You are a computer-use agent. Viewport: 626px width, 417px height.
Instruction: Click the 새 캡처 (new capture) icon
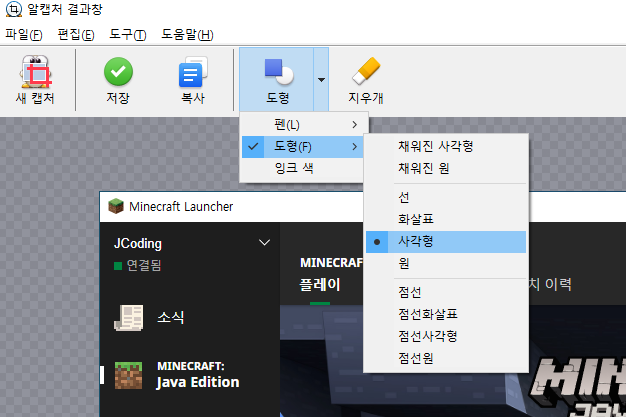35,72
